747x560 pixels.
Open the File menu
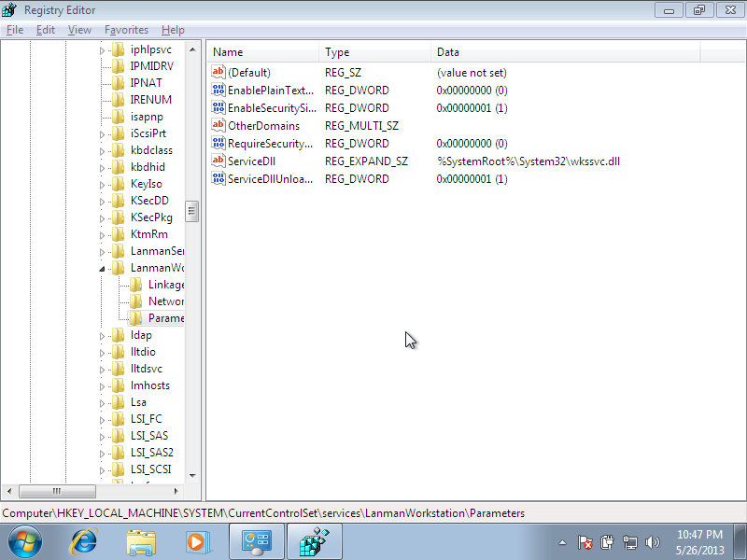click(x=15, y=30)
